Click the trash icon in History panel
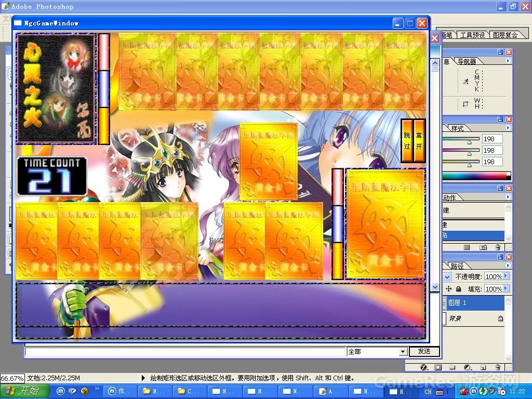The height and width of the screenshot is (399, 532). tap(498, 247)
